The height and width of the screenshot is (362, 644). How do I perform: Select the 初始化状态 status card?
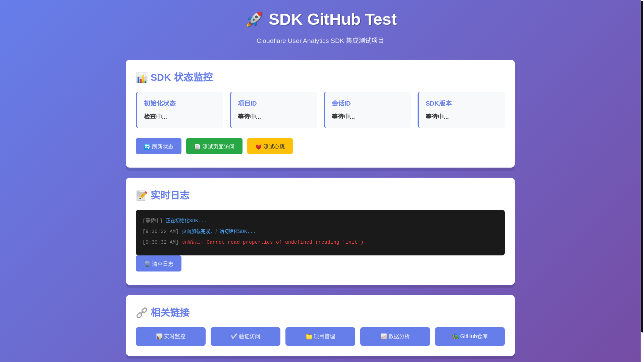click(179, 110)
